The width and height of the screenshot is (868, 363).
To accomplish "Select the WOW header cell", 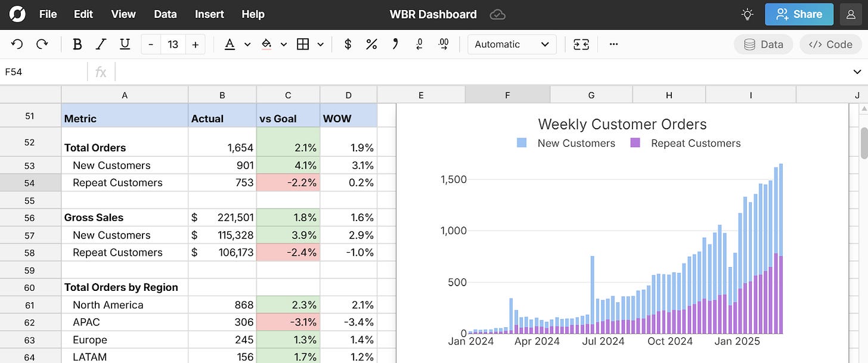I will 349,116.
